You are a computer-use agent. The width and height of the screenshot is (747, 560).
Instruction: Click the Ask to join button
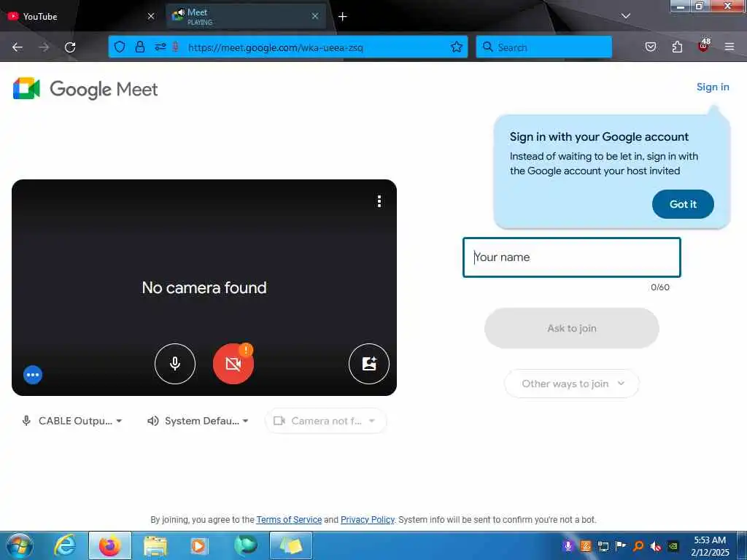572,328
